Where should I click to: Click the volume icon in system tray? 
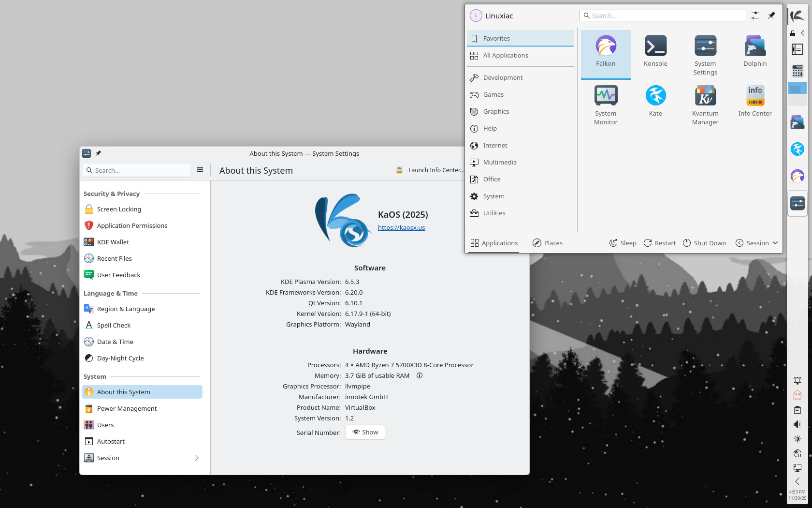pyautogui.click(x=797, y=424)
